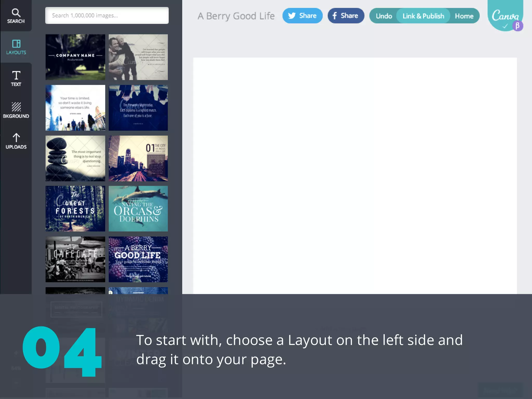Click the design title A Berry Good Life
Screen dimensions: 532x399
click(236, 16)
